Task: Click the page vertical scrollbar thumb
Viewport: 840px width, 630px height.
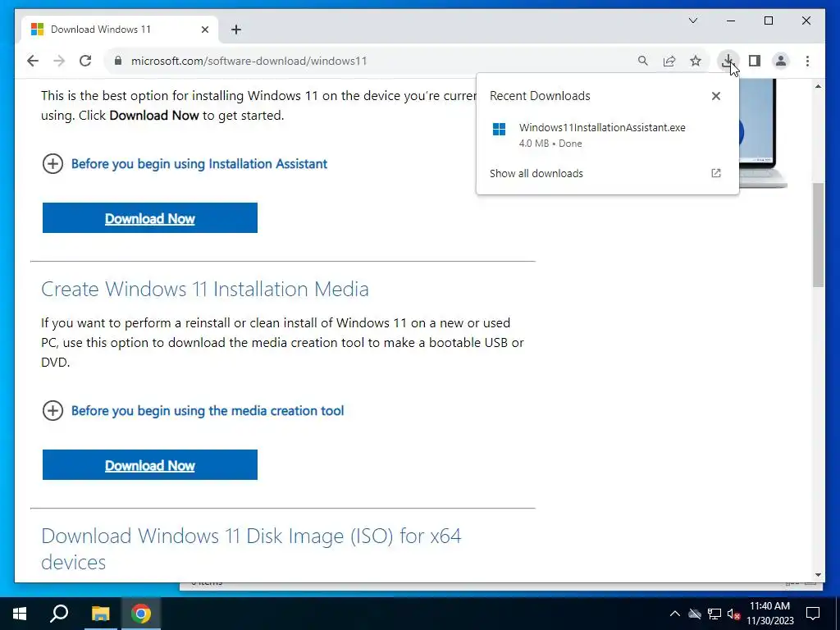Action: coord(818,235)
